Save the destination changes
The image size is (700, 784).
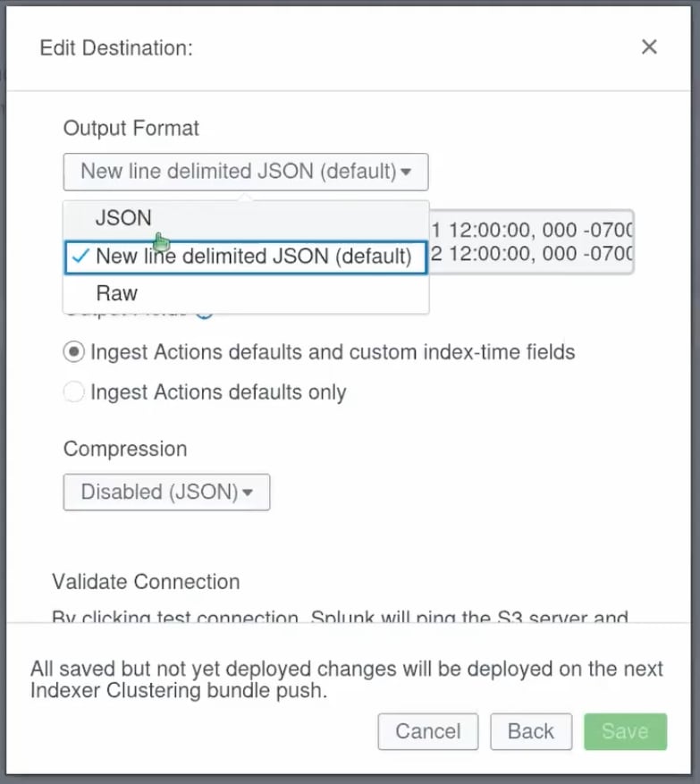625,731
